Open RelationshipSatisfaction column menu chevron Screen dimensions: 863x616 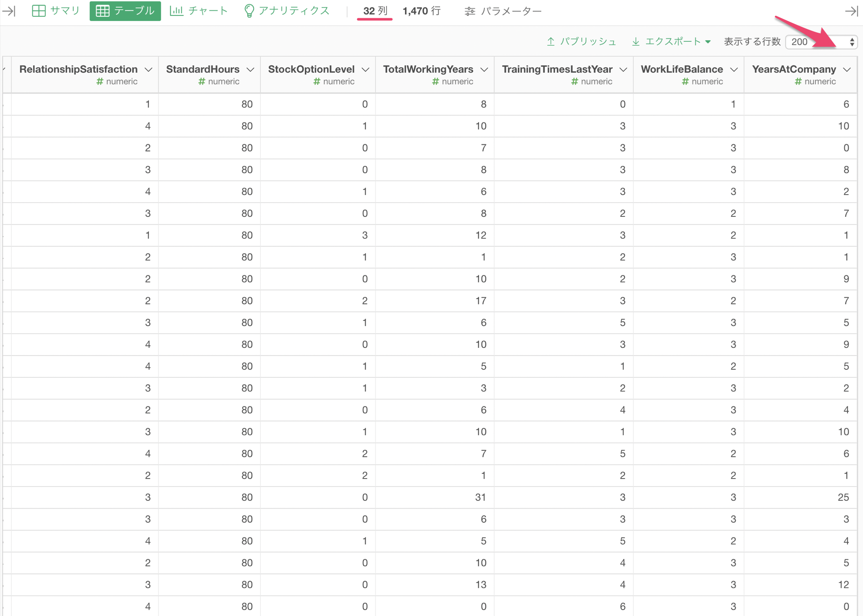tap(148, 69)
